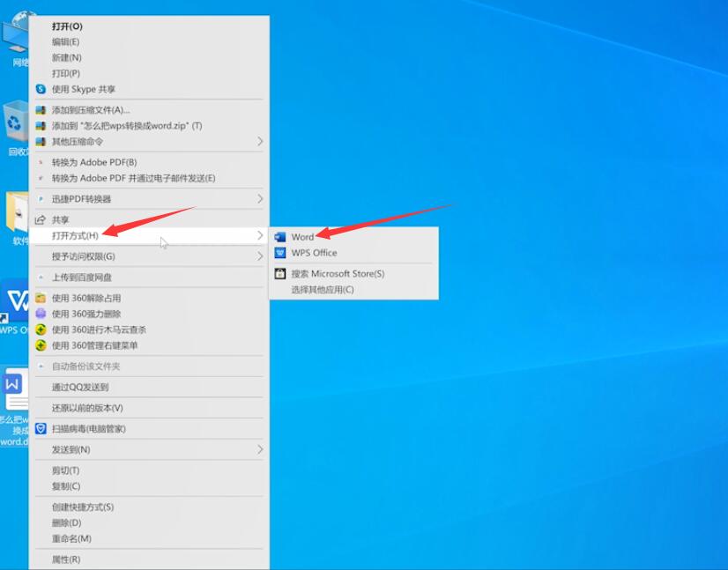Viewport: 728px width, 570px height.
Task: Choose 转换为 Adobe PDF 并通过电子邮件发送(E)
Action: click(149, 178)
